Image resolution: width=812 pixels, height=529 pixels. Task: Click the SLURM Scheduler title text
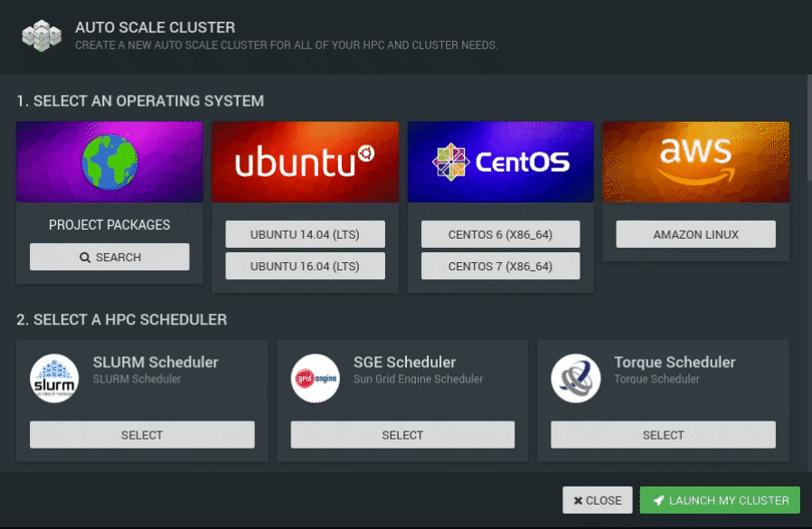pyautogui.click(x=156, y=363)
